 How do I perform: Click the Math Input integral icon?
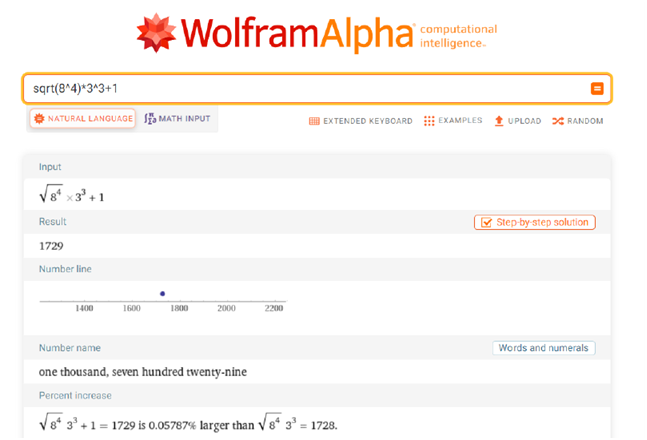pyautogui.click(x=150, y=118)
